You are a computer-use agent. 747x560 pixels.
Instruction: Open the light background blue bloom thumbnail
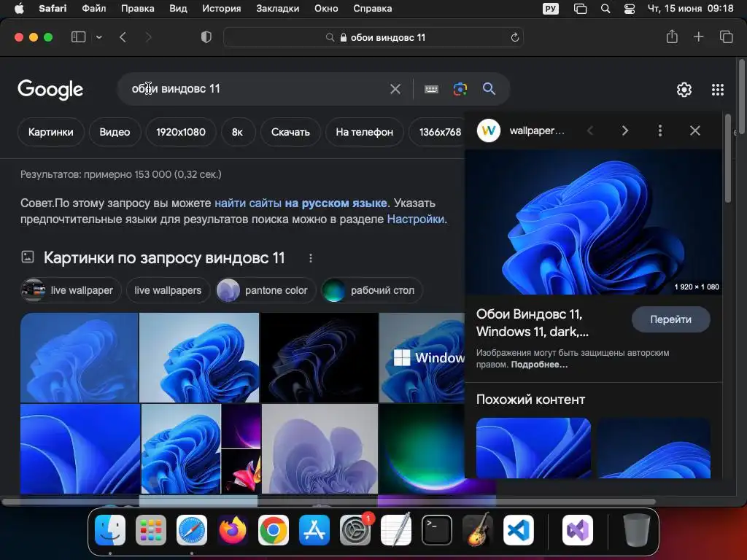[199, 357]
